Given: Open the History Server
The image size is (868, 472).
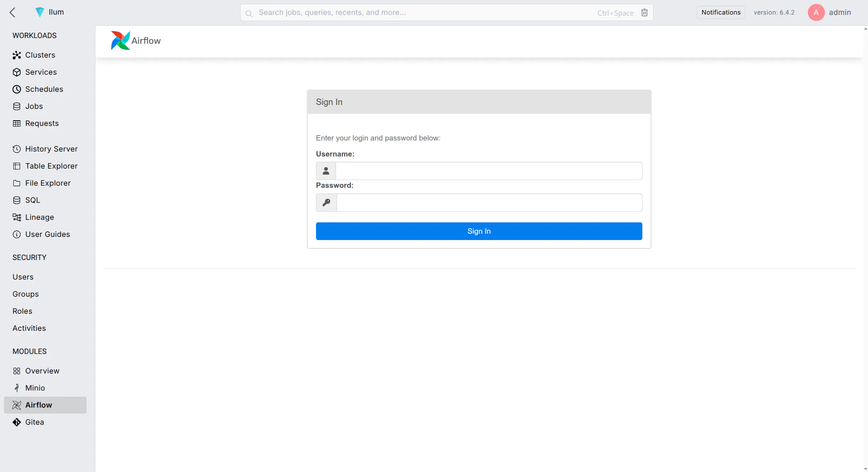Looking at the screenshot, I should (52, 149).
